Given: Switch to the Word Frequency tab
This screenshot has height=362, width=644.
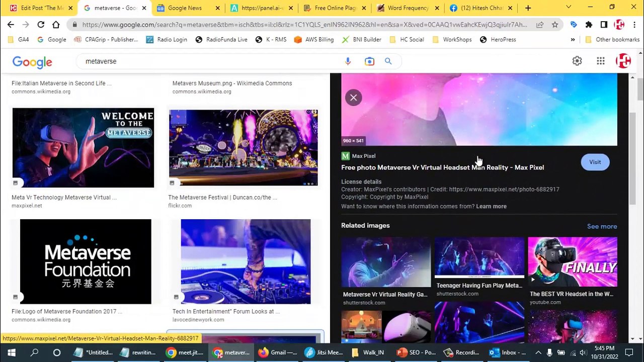Looking at the screenshot, I should (x=408, y=8).
